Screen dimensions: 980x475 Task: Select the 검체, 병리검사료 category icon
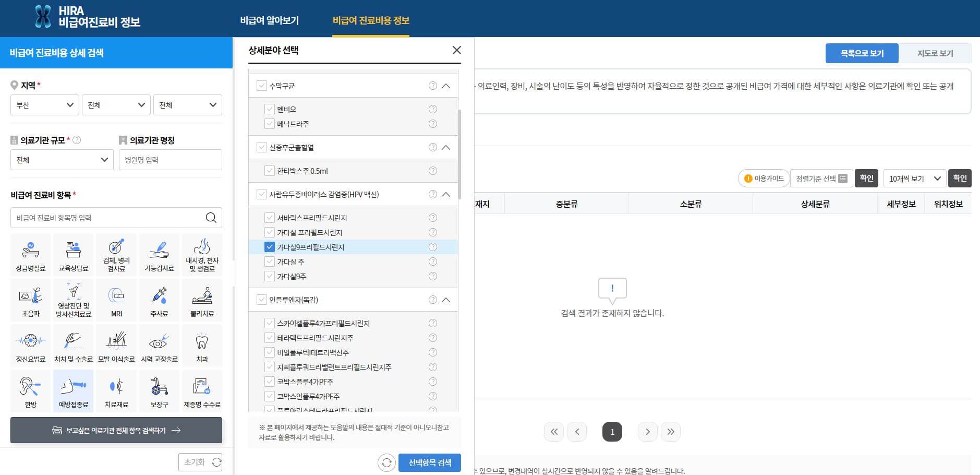pos(116,254)
